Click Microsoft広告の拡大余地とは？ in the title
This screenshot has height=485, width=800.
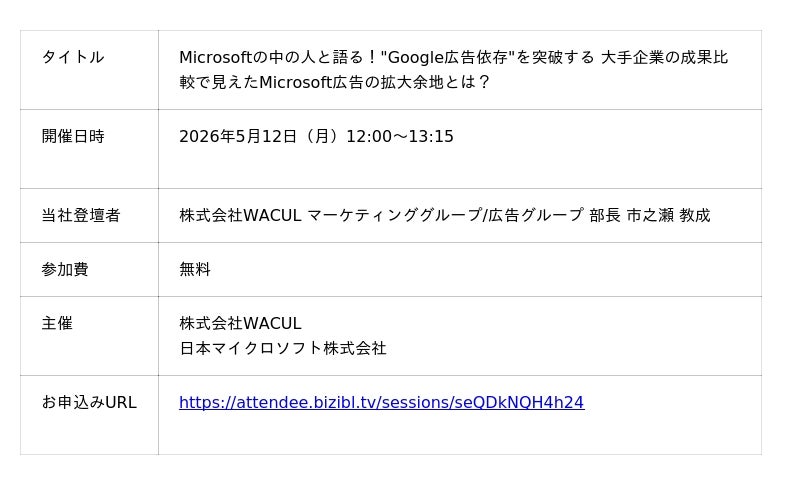click(x=375, y=82)
